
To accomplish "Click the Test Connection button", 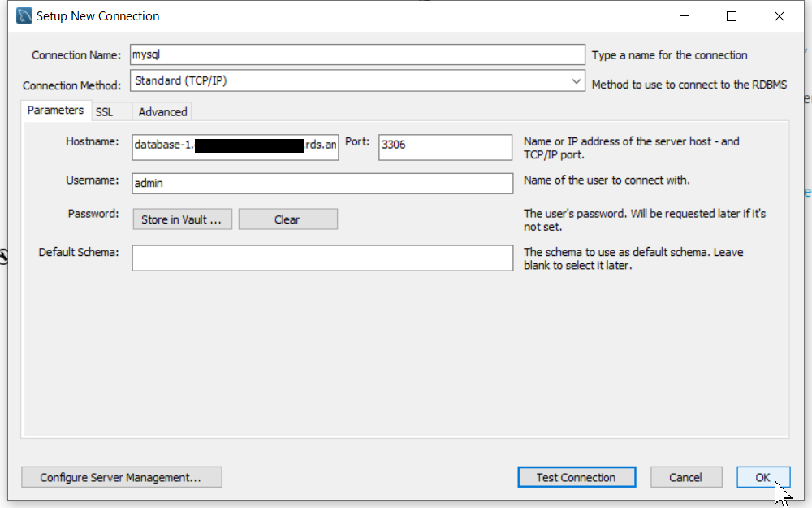I will click(577, 477).
